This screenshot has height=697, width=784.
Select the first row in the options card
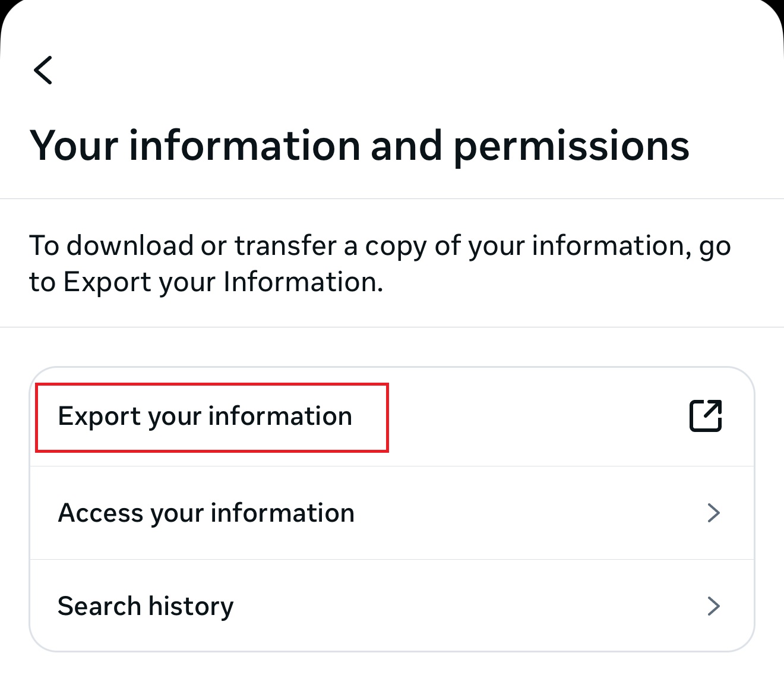pyautogui.click(x=392, y=417)
